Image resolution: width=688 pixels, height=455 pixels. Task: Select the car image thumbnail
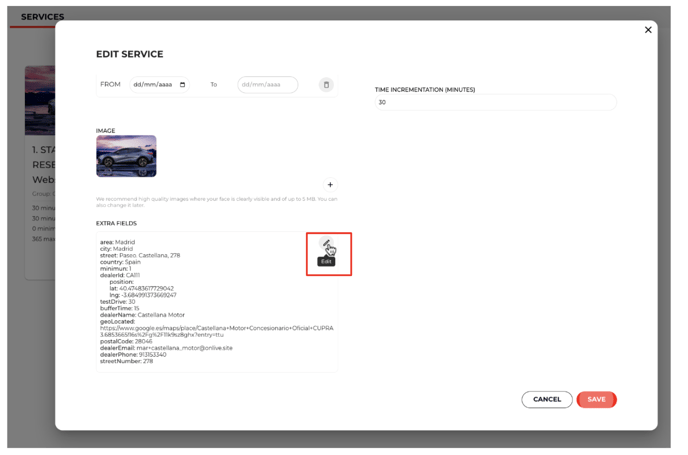126,156
